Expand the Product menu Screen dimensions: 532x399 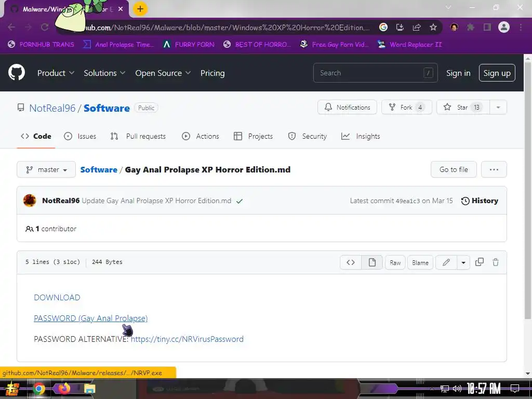56,73
